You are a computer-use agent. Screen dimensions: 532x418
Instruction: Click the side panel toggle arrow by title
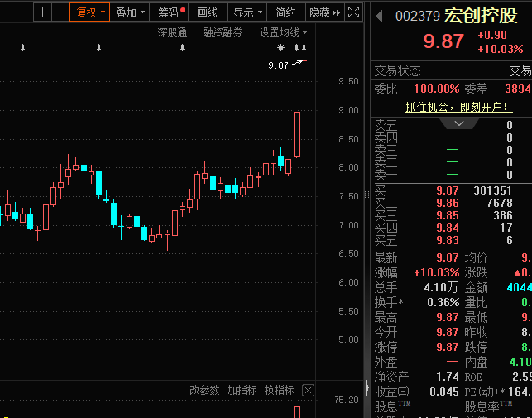tap(378, 16)
